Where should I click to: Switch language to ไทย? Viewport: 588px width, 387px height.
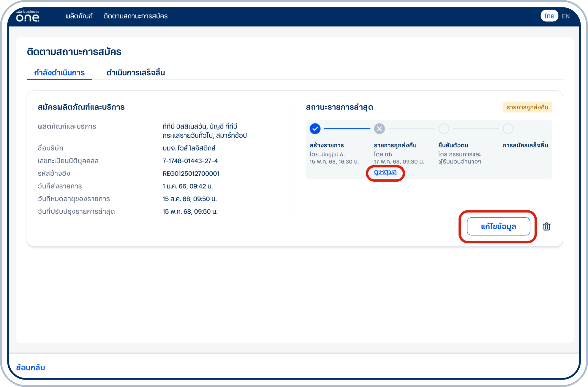point(549,16)
